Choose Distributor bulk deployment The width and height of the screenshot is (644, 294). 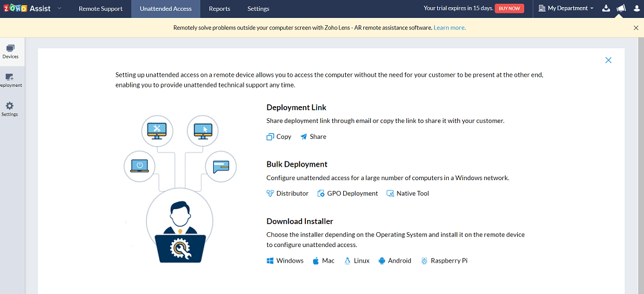287,193
